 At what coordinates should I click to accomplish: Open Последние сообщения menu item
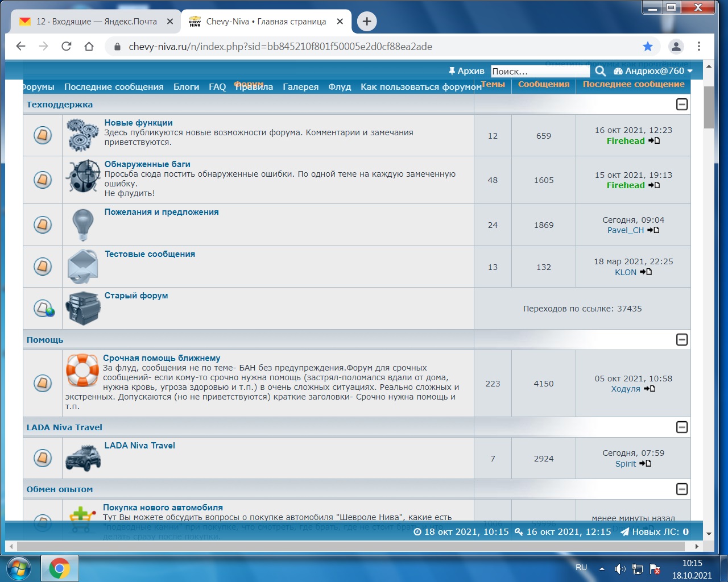coord(114,87)
